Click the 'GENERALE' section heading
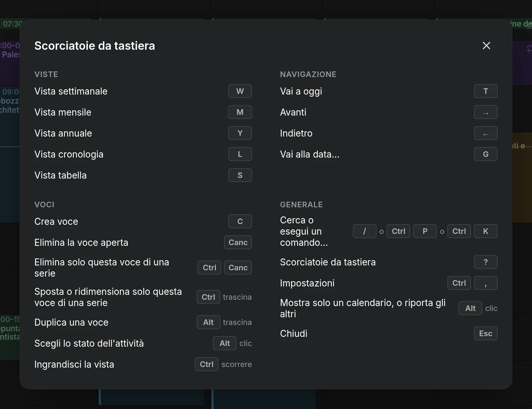This screenshot has height=409, width=532. [x=301, y=204]
